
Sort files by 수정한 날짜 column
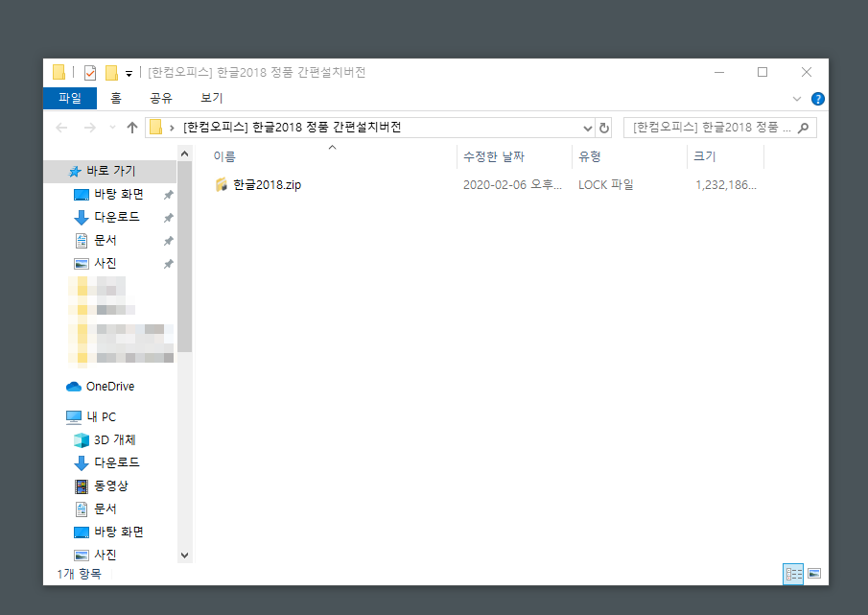493,156
